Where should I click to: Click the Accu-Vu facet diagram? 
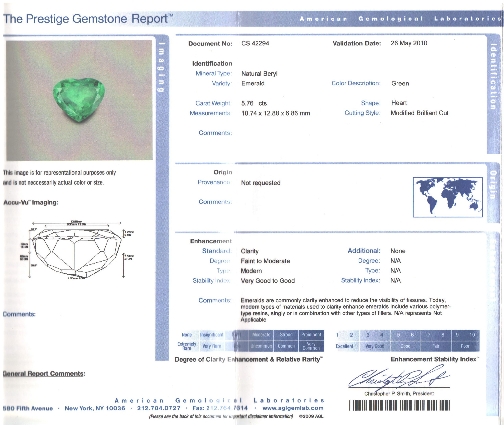click(77, 250)
